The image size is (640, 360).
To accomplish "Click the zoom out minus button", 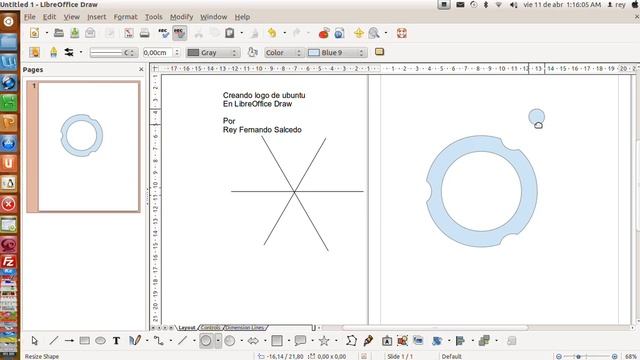I will click(559, 356).
